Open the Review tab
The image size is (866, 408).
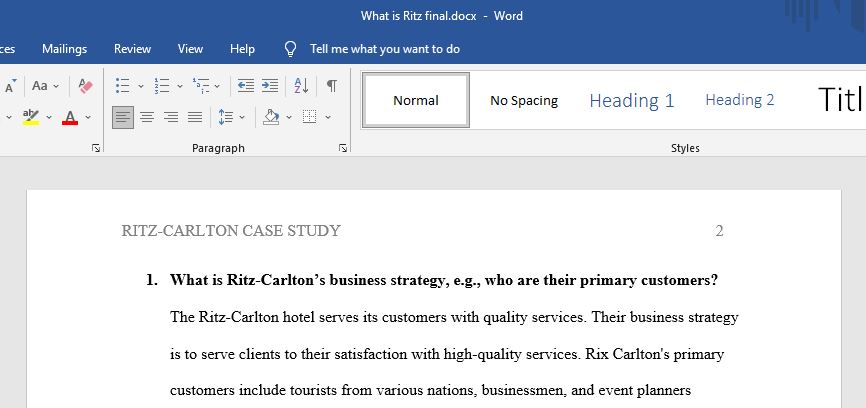tap(133, 49)
